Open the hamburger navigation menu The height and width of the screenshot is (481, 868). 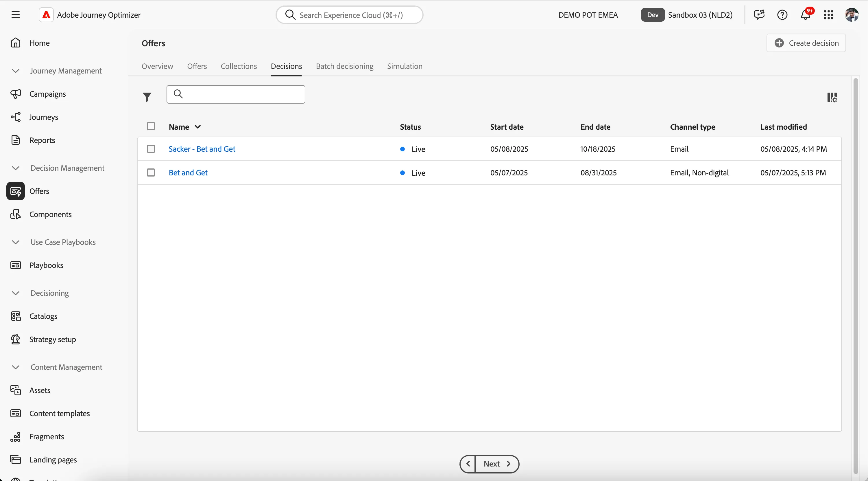pyautogui.click(x=16, y=15)
